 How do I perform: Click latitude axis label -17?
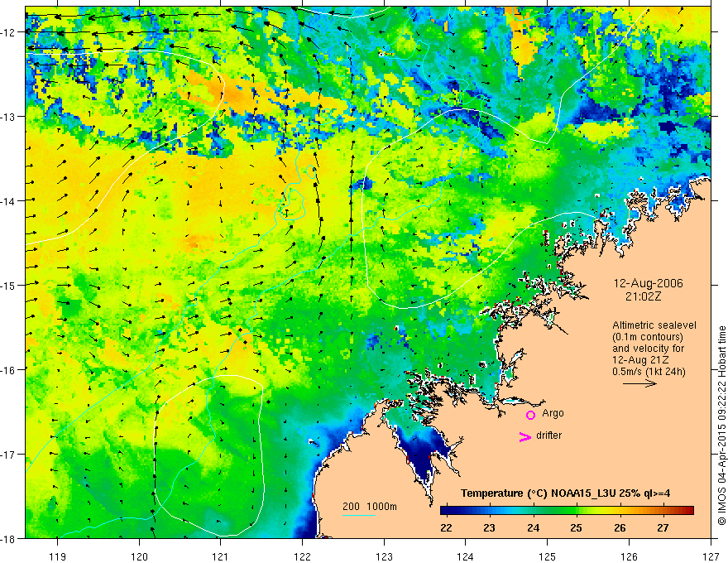[x=9, y=455]
